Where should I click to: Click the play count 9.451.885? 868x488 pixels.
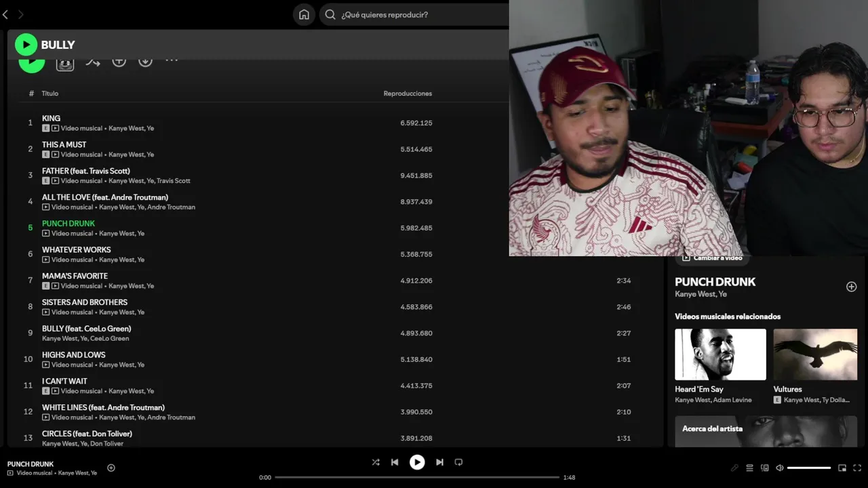tap(416, 176)
